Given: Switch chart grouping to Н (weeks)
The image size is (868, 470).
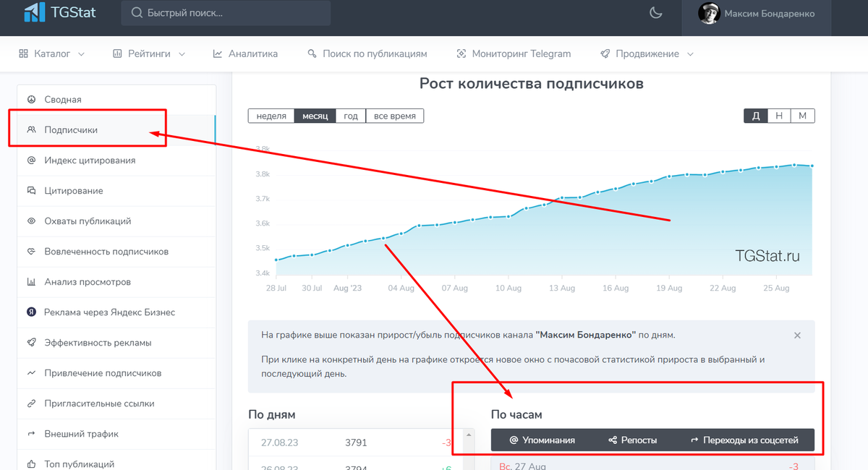Looking at the screenshot, I should [x=779, y=116].
